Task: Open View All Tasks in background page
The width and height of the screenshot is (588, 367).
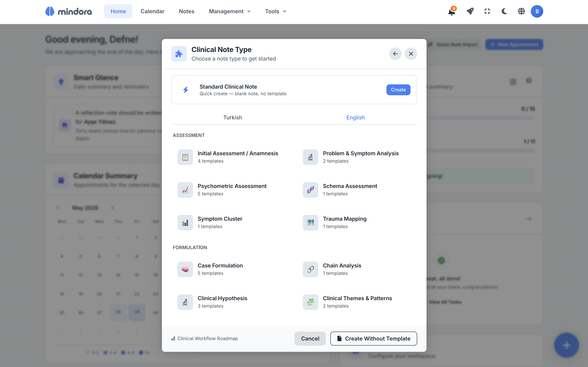Action: click(x=445, y=302)
